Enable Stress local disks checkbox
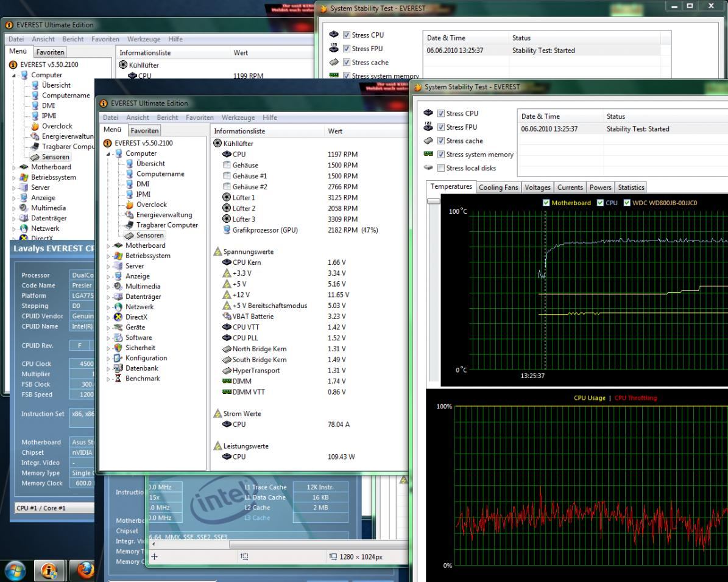The width and height of the screenshot is (728, 582). [441, 168]
